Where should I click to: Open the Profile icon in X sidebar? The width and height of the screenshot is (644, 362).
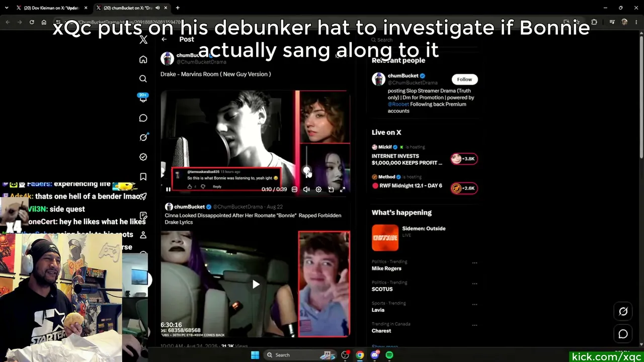[143, 235]
